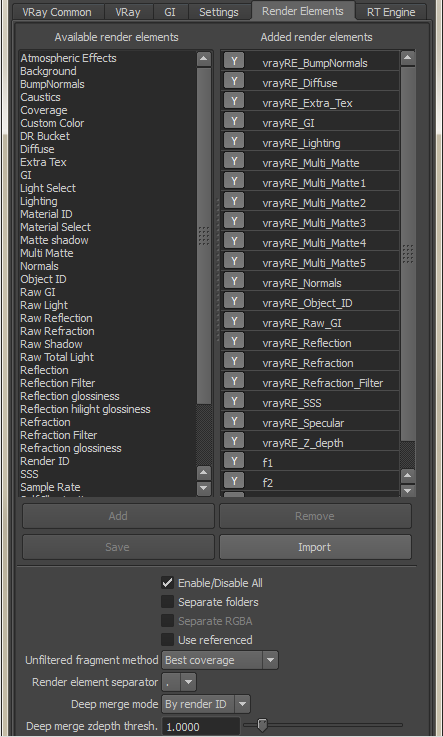This screenshot has width=443, height=737.
Task: Toggle the Y button for vrayRE_Object_ID
Action: pyautogui.click(x=233, y=301)
